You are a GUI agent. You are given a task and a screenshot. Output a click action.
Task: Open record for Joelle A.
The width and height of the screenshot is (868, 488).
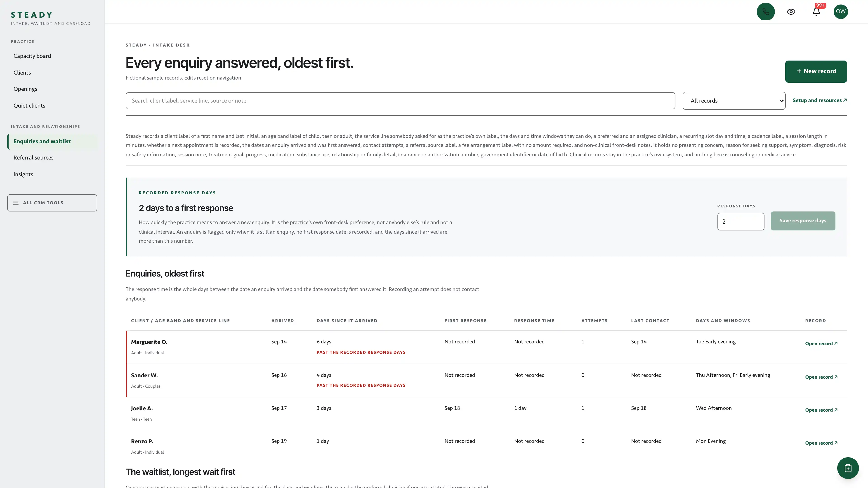coord(821,410)
